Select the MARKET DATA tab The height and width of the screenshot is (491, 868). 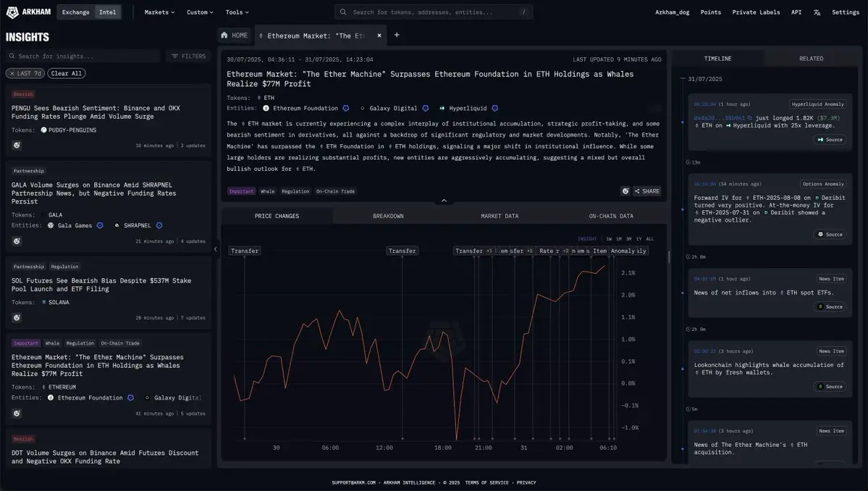pos(500,216)
